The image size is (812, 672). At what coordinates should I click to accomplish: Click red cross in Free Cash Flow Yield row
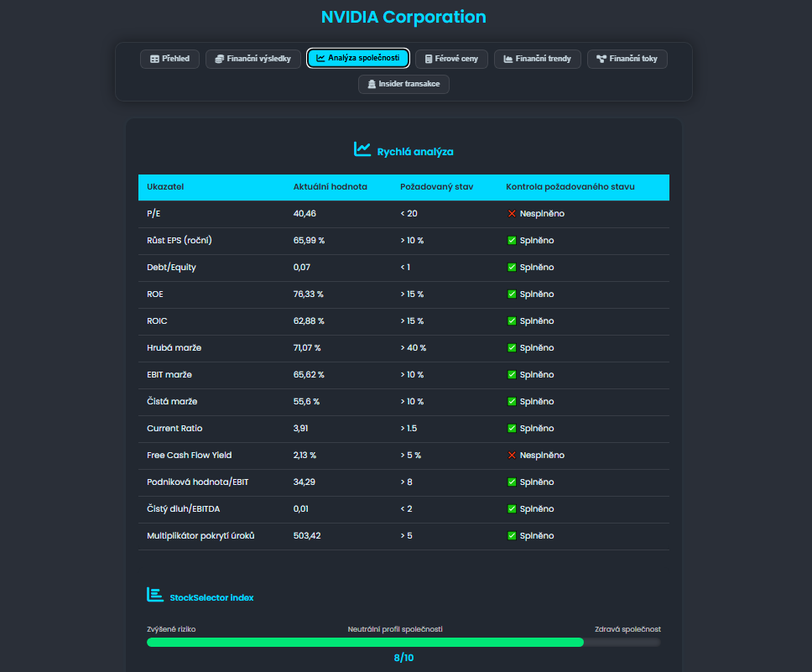click(512, 456)
